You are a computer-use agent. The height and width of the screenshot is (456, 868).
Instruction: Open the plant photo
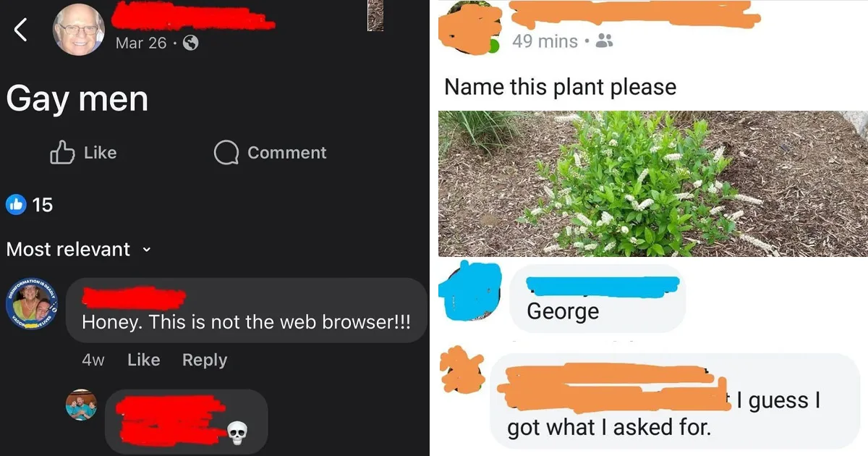point(653,184)
